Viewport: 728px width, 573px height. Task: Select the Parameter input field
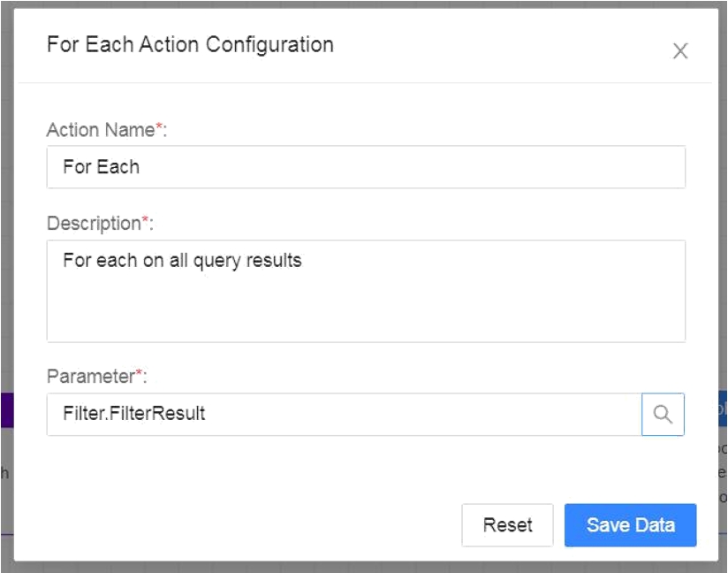(x=344, y=414)
